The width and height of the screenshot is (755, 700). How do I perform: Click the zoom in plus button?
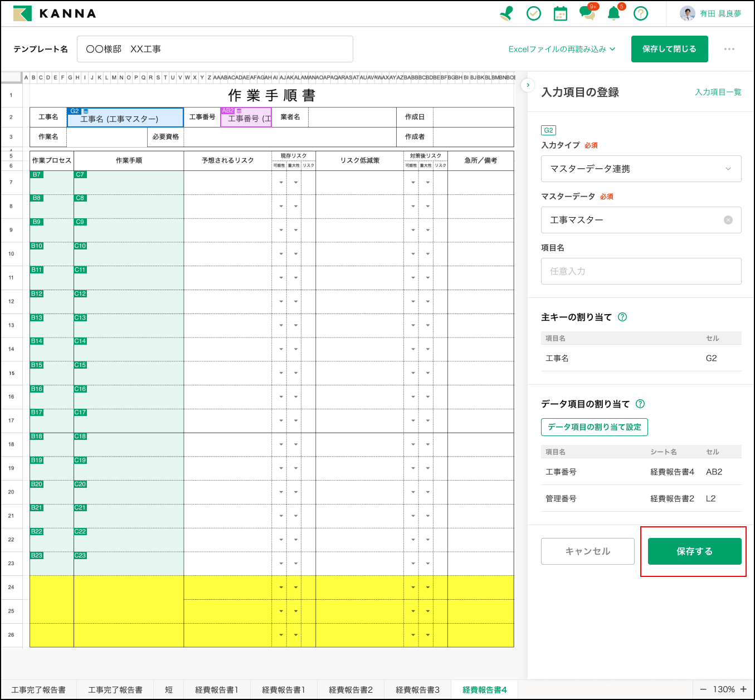(x=743, y=689)
